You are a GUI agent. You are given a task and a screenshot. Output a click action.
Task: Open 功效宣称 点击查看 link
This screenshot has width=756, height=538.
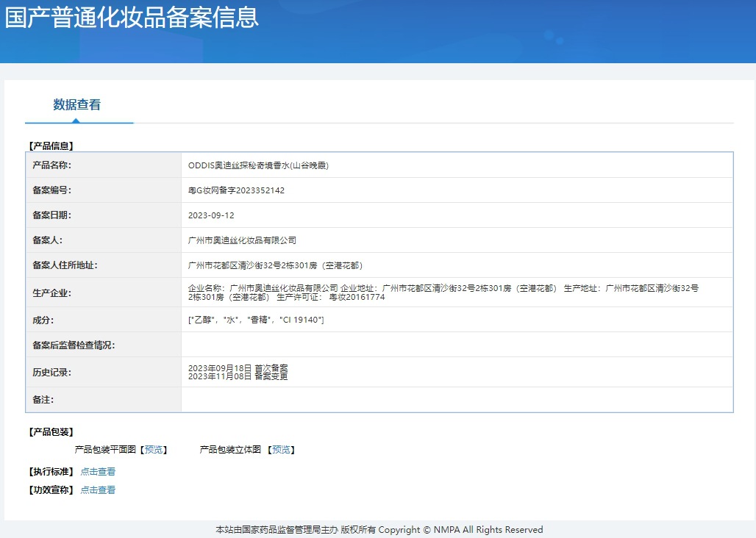pyautogui.click(x=98, y=489)
